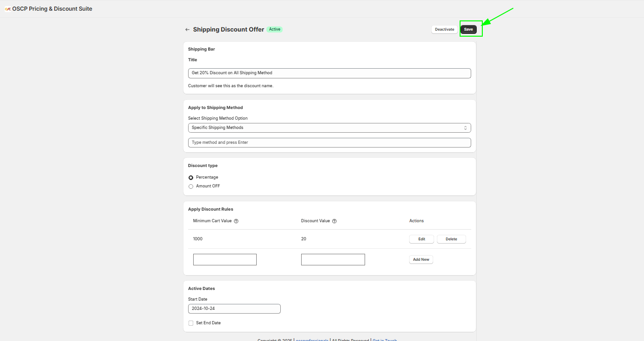Choose the Amount OFF radio option
The height and width of the screenshot is (341, 644).
pyautogui.click(x=191, y=187)
